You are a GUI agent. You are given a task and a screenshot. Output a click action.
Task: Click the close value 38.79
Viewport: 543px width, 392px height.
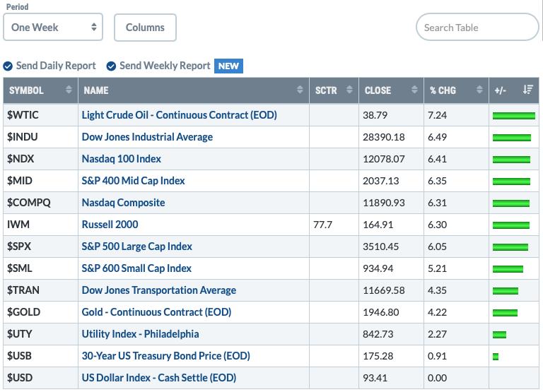pyautogui.click(x=375, y=115)
